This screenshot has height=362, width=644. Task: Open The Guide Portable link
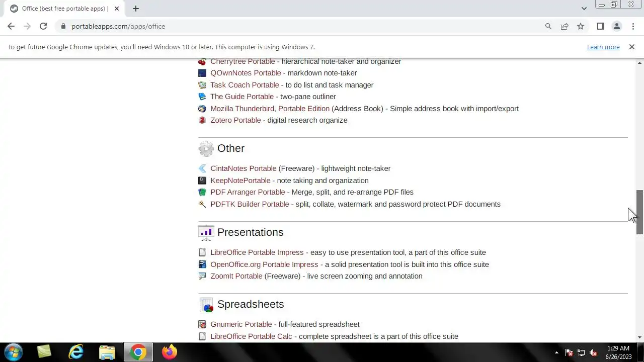coord(242,97)
